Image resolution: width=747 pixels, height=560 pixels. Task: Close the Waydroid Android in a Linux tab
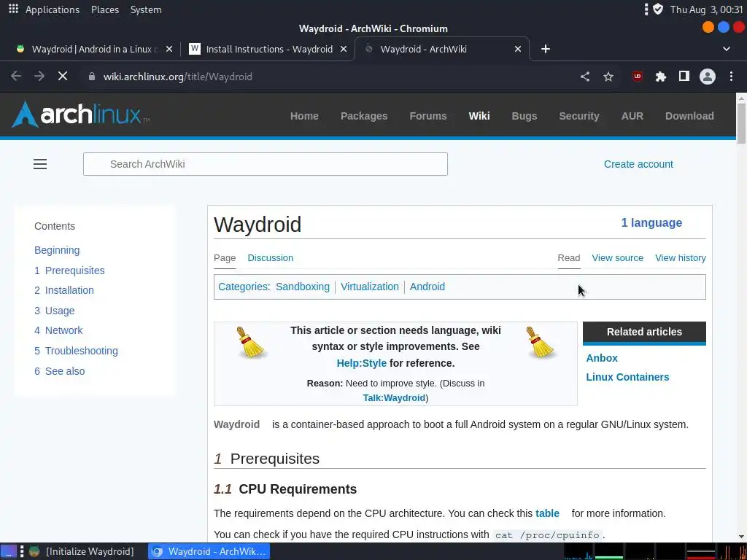pyautogui.click(x=169, y=49)
